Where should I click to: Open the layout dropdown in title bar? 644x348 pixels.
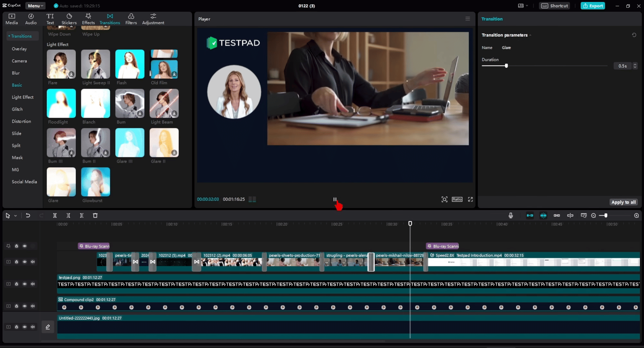[x=523, y=6]
